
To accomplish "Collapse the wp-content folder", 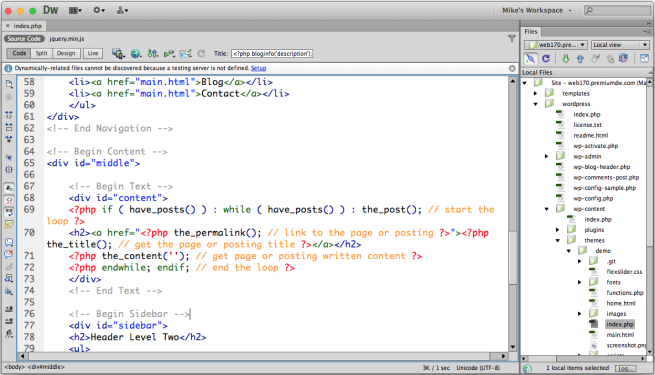I will pyautogui.click(x=546, y=209).
